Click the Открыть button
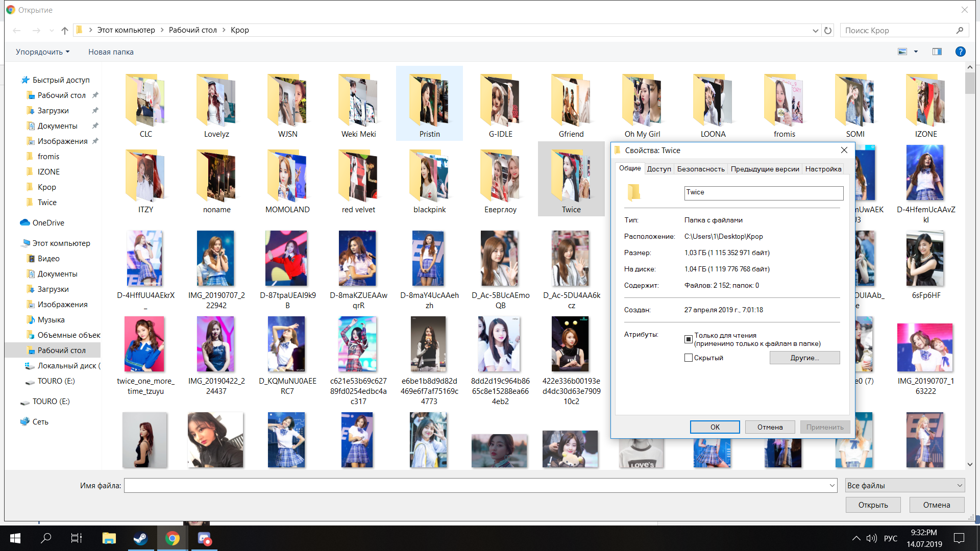 click(x=873, y=505)
